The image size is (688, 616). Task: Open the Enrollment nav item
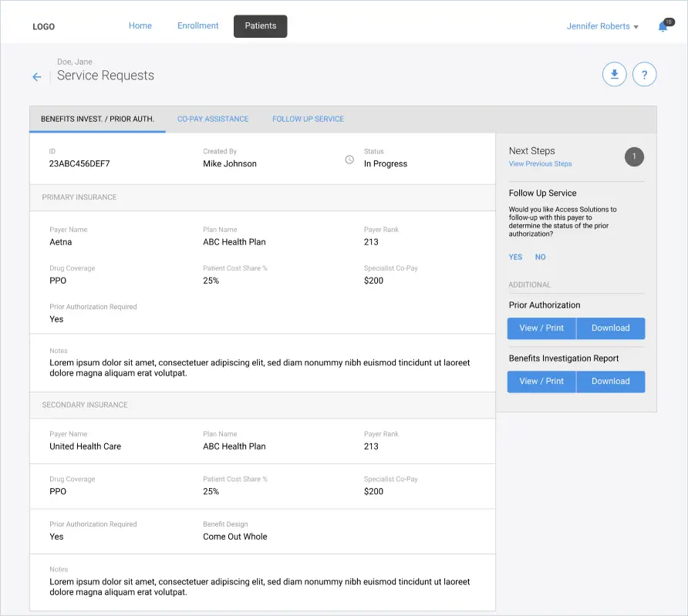click(x=198, y=26)
